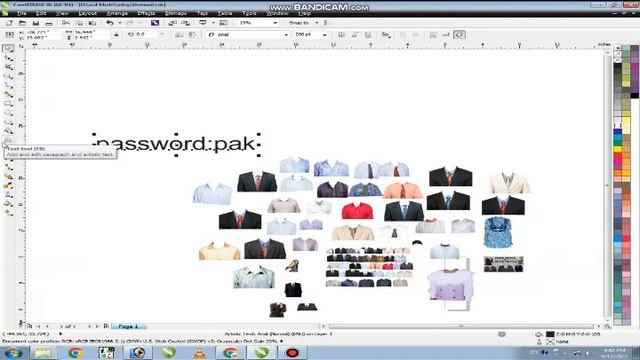Open the zoom levels dropdown

click(x=275, y=23)
